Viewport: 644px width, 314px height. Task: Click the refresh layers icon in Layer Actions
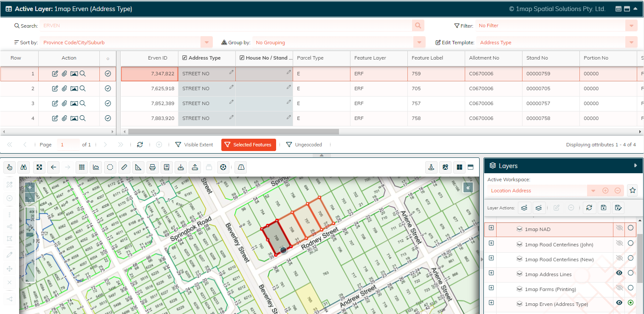tap(589, 208)
